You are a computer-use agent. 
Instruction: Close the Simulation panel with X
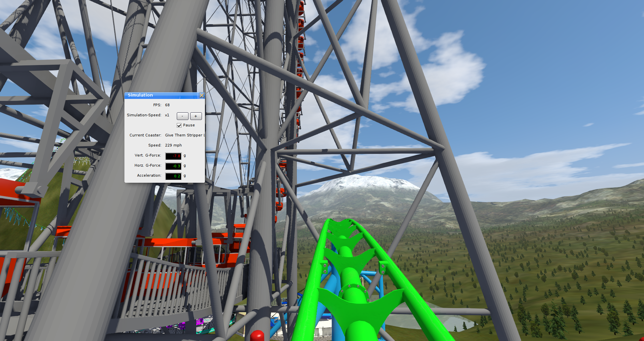[202, 96]
